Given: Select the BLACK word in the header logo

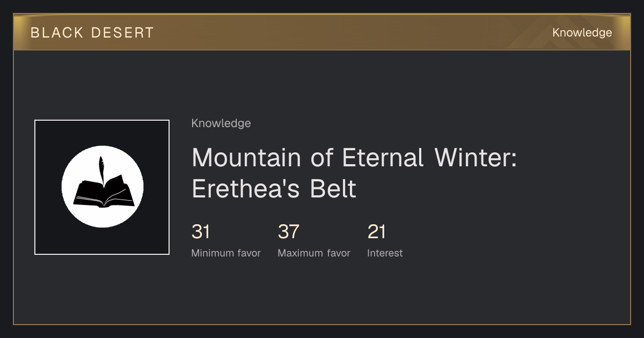Looking at the screenshot, I should click(x=56, y=33).
